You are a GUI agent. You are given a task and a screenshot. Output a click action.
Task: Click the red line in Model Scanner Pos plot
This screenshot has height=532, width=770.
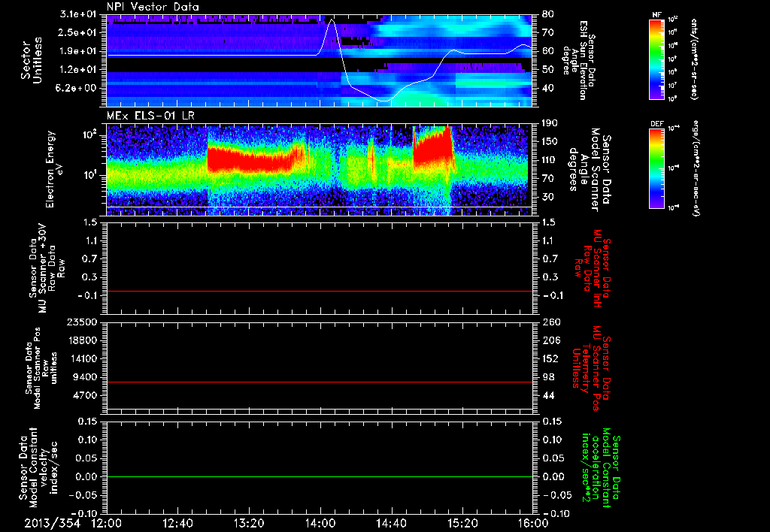320,382
